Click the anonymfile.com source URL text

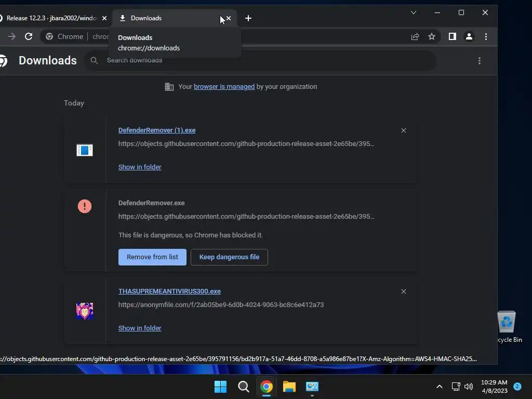221,304
